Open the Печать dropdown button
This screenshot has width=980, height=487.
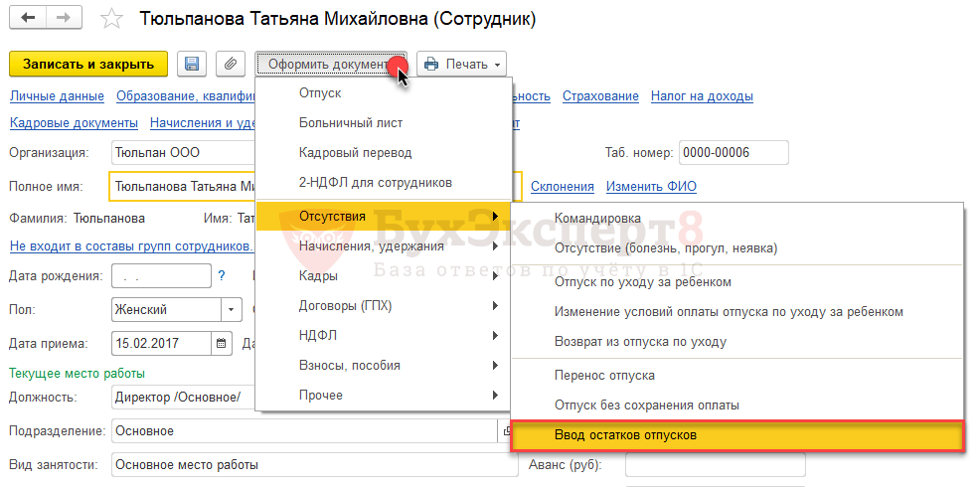(x=461, y=64)
